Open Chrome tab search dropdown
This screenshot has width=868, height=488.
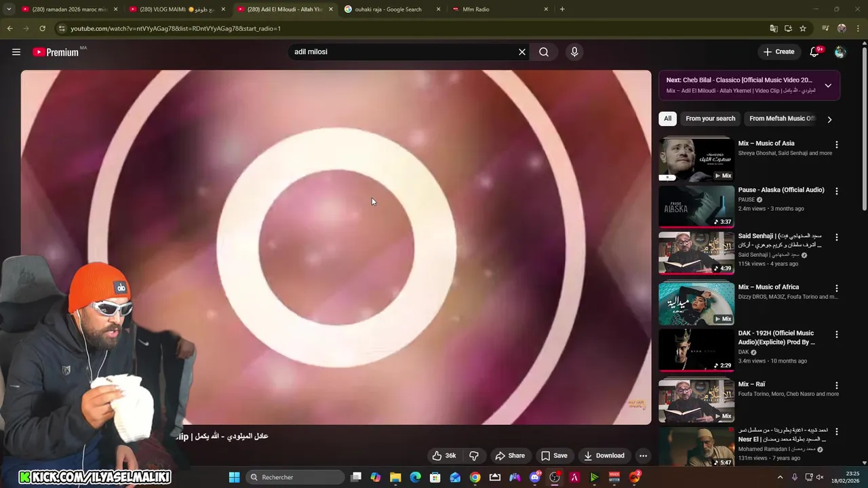(x=8, y=9)
